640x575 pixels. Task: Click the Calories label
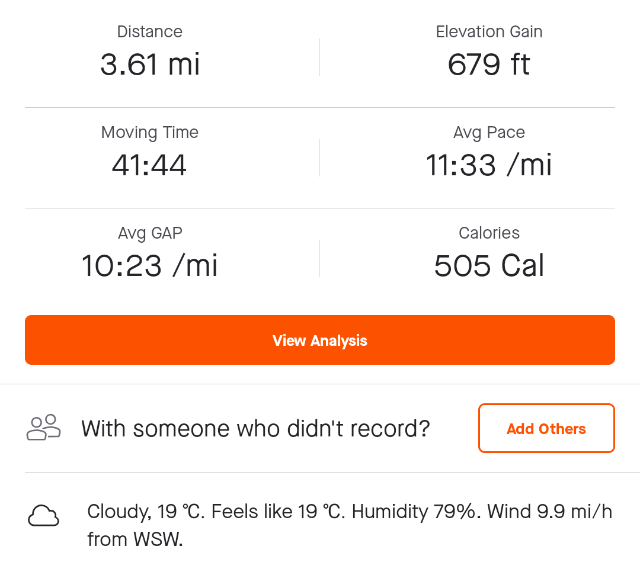tap(489, 233)
